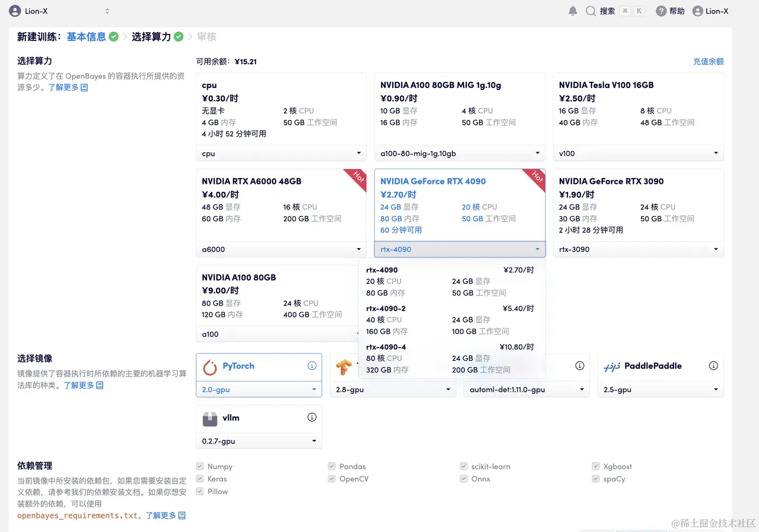The height and width of the screenshot is (532, 759).
Task: Toggle the spaCy checkbox
Action: pyautogui.click(x=595, y=479)
